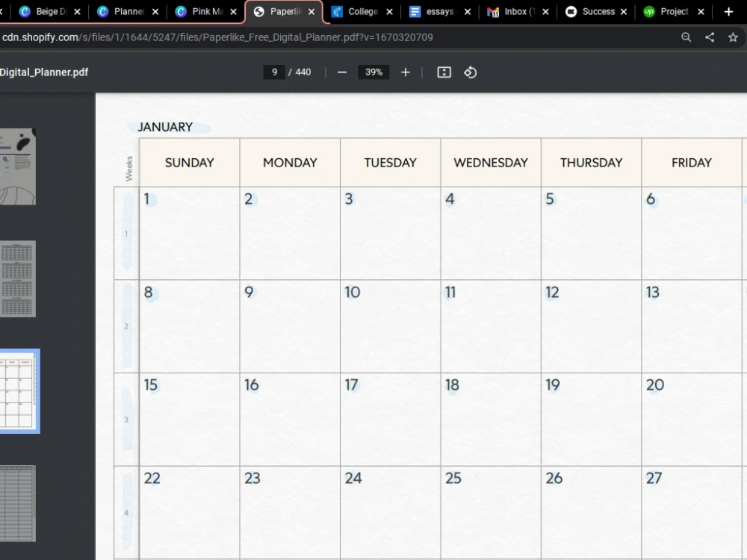This screenshot has width=747, height=560.
Task: Edit the page number field showing 9
Action: click(x=274, y=72)
